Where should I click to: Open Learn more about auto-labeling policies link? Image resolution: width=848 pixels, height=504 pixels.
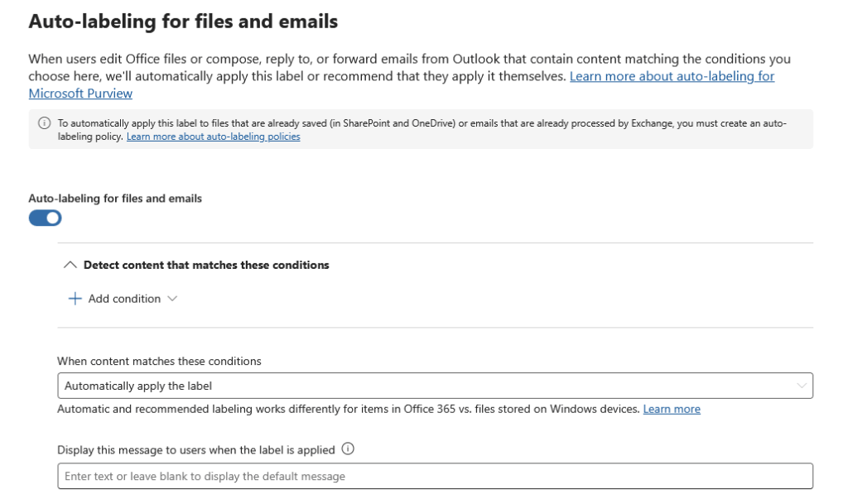click(x=213, y=137)
